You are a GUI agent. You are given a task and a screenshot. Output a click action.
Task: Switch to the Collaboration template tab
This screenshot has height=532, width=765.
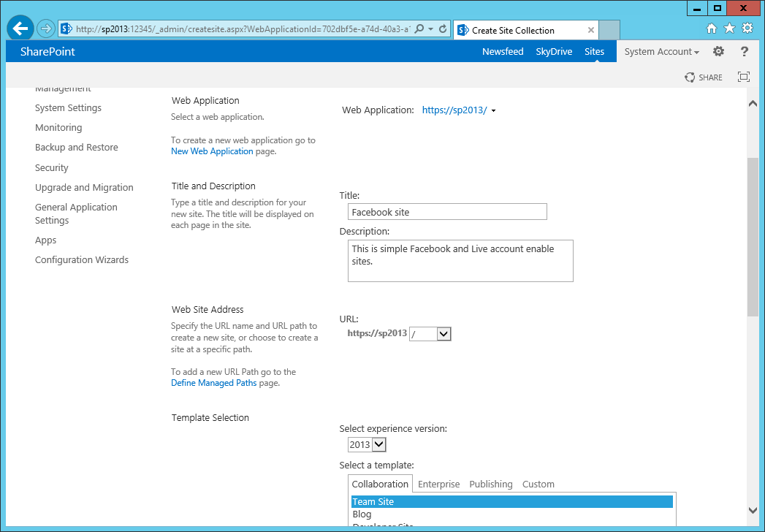pyautogui.click(x=380, y=484)
